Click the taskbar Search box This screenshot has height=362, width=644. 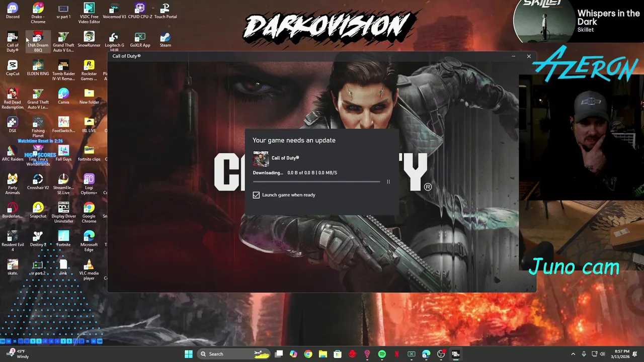click(234, 354)
